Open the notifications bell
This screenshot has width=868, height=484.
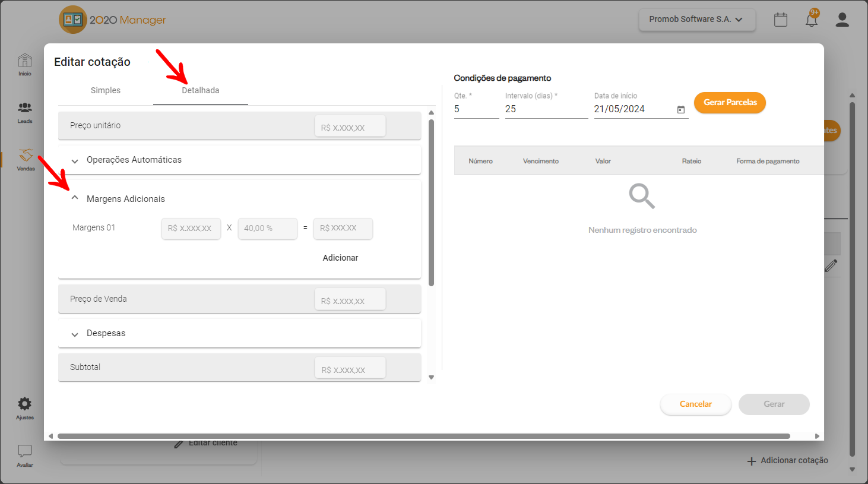pyautogui.click(x=812, y=19)
